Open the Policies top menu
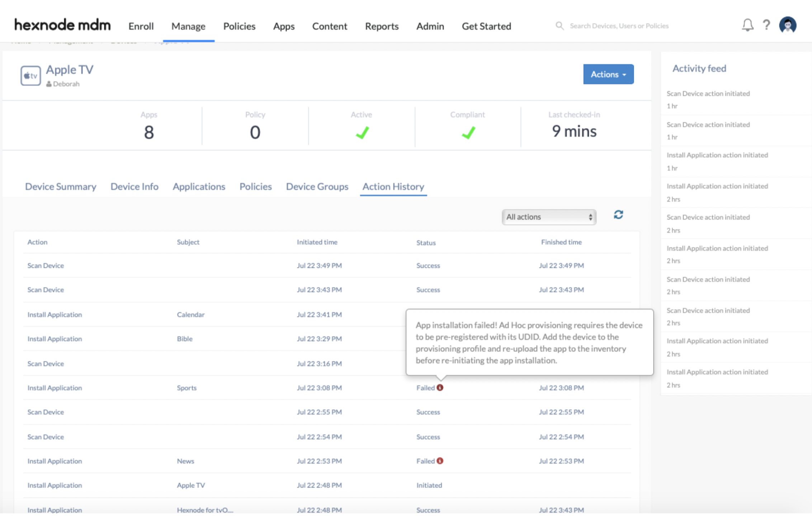Screen dimensions: 812x516 (x=239, y=26)
